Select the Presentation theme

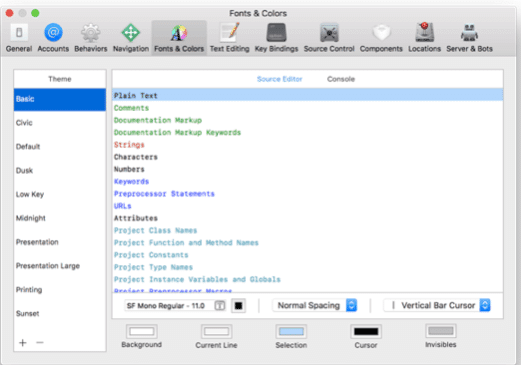click(x=60, y=242)
